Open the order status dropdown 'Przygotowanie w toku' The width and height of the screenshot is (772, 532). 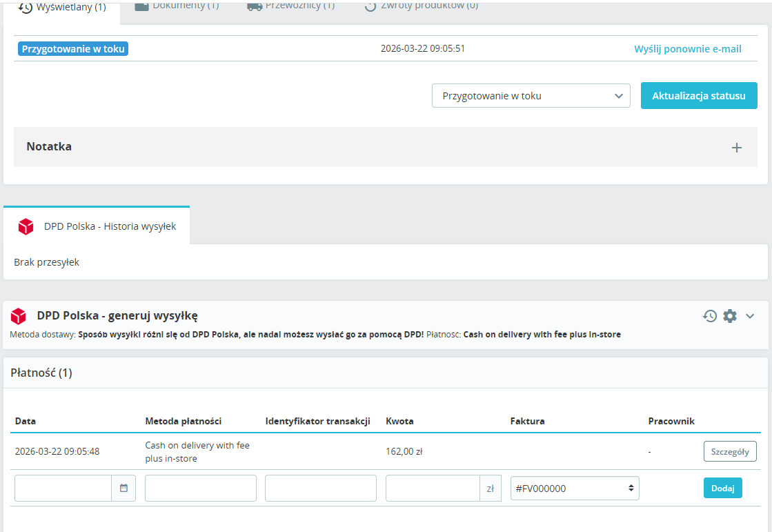[531, 96]
